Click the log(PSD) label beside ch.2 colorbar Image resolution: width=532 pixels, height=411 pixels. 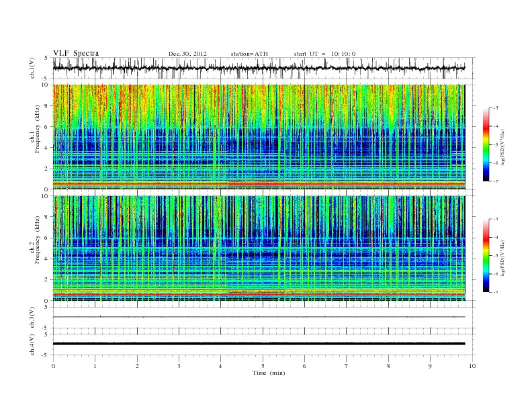(x=503, y=257)
